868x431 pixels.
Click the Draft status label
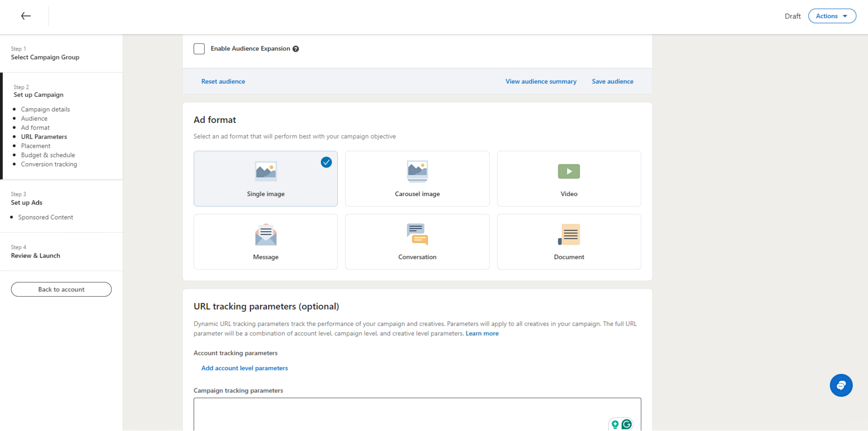coord(793,16)
